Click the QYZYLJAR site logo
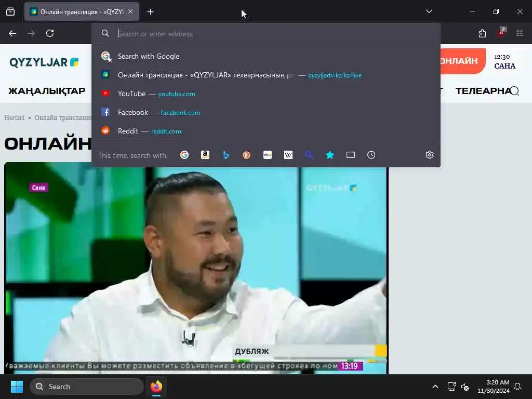 coord(44,62)
